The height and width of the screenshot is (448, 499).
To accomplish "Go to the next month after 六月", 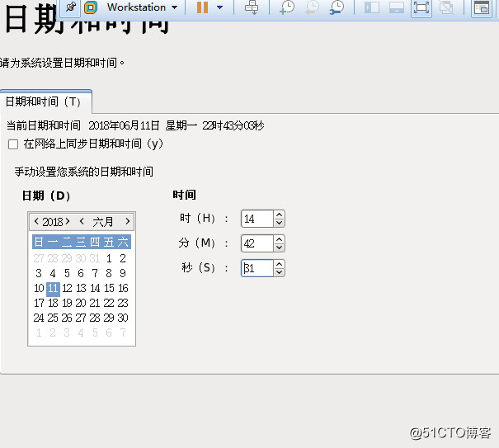I will (127, 221).
